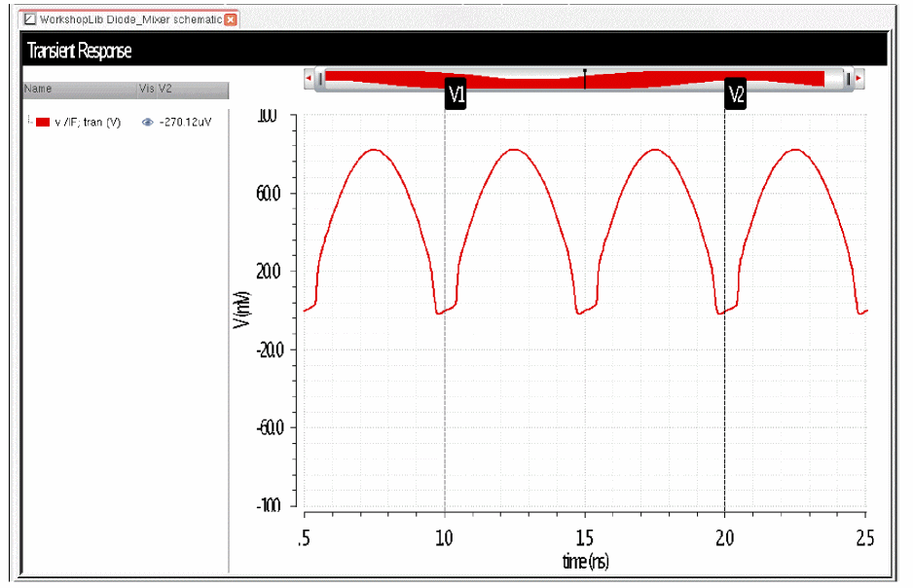Screen dimensions: 913x588
Task: Click the V2 column header
Action: 193,89
